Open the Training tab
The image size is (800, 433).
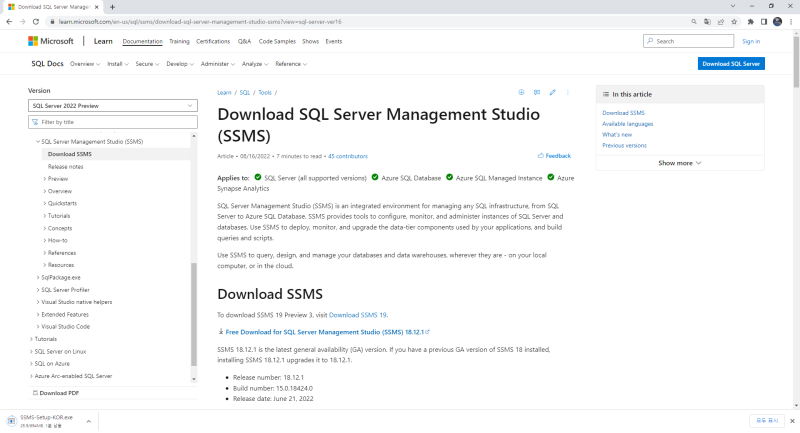point(179,41)
